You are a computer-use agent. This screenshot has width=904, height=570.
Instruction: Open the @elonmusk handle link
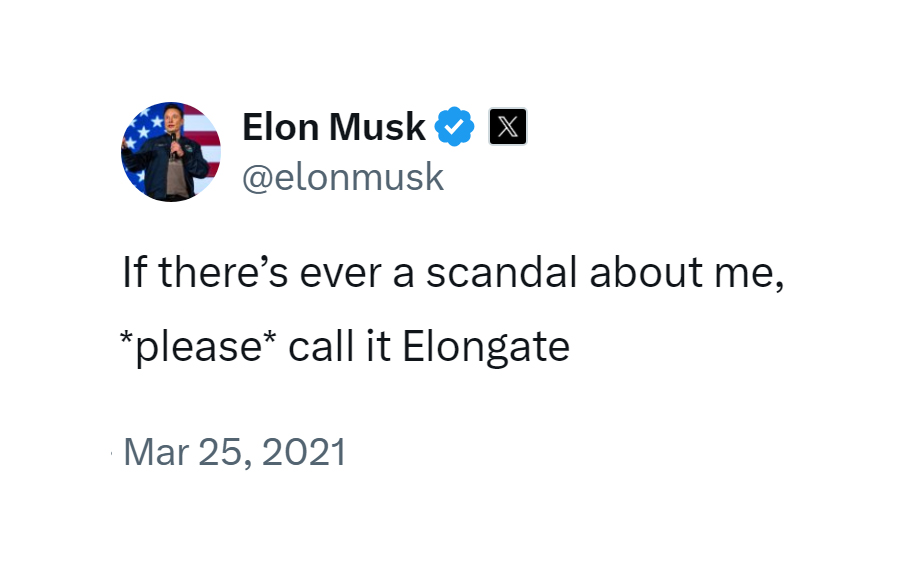click(x=342, y=177)
